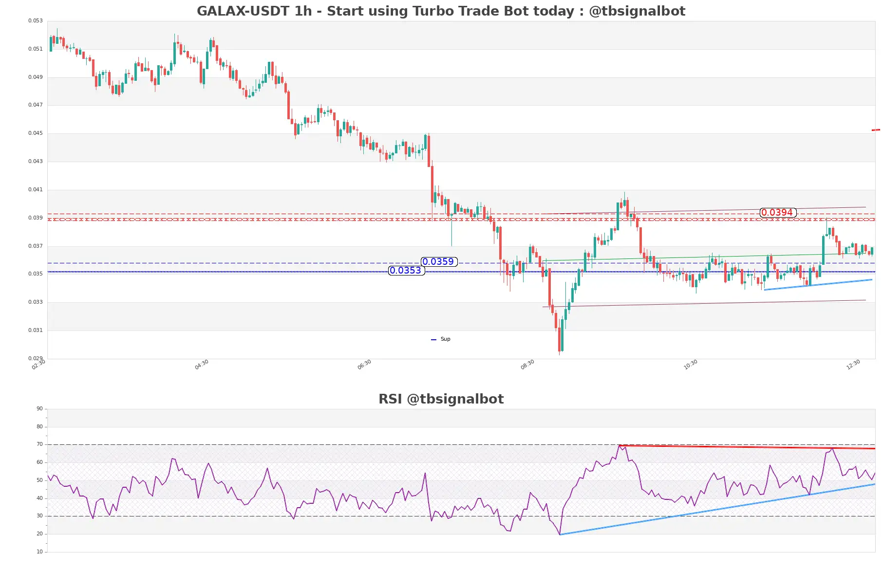Click the 0.037 price axis label
Screen dimensions: 882x588
pyautogui.click(x=36, y=246)
